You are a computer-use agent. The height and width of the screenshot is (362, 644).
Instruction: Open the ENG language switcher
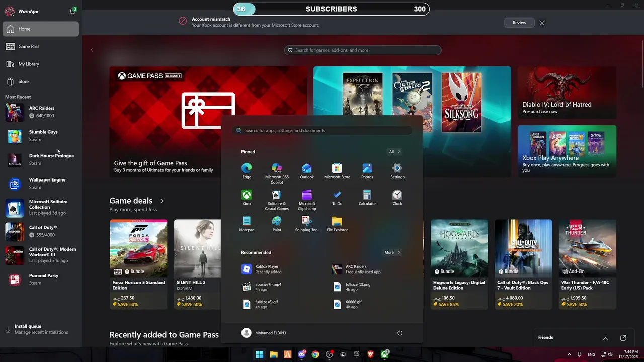591,354
